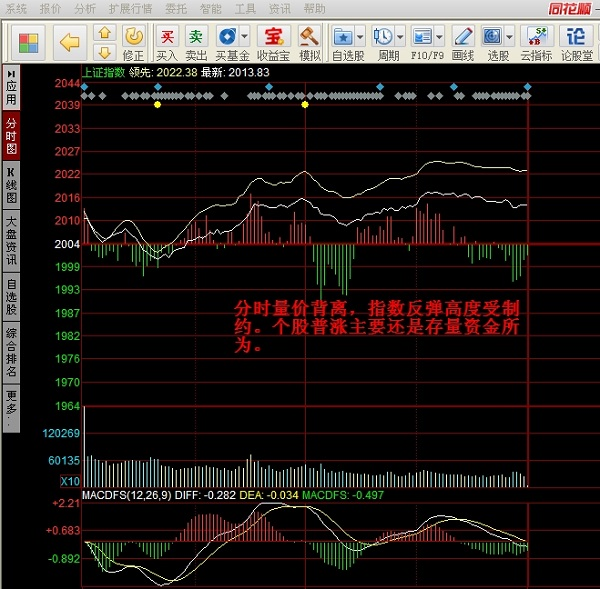Viewport: 600px width, 589px height.
Task: Click the colorful home squares icon
Action: (x=29, y=42)
